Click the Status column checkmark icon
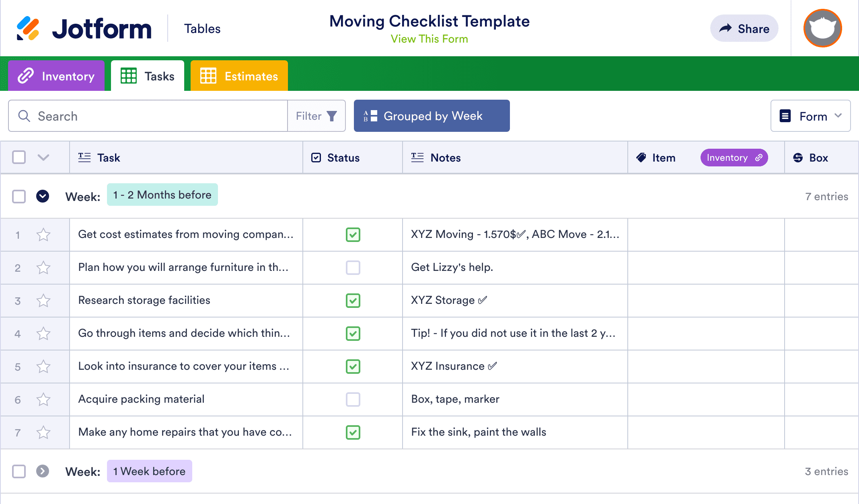The height and width of the screenshot is (504, 859). click(x=316, y=158)
